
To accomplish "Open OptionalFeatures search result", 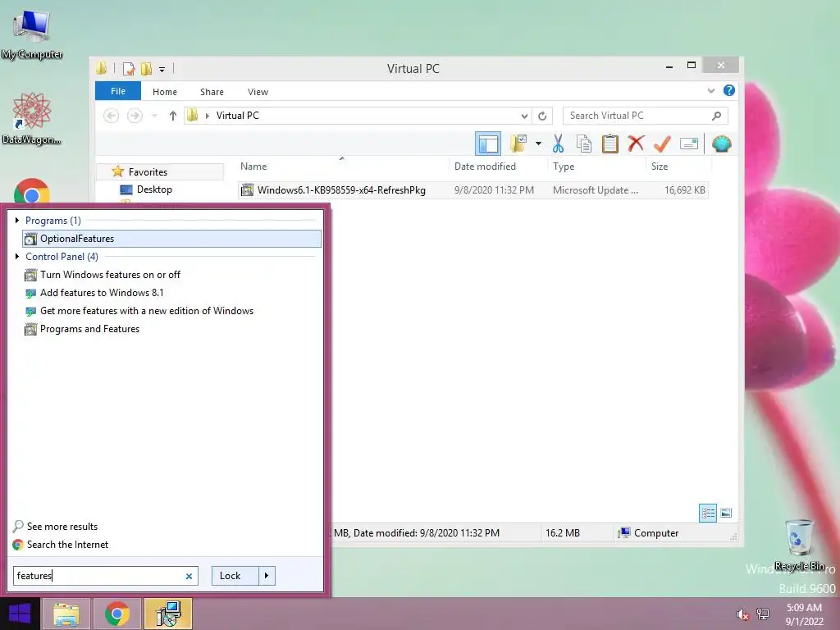I will click(172, 239).
